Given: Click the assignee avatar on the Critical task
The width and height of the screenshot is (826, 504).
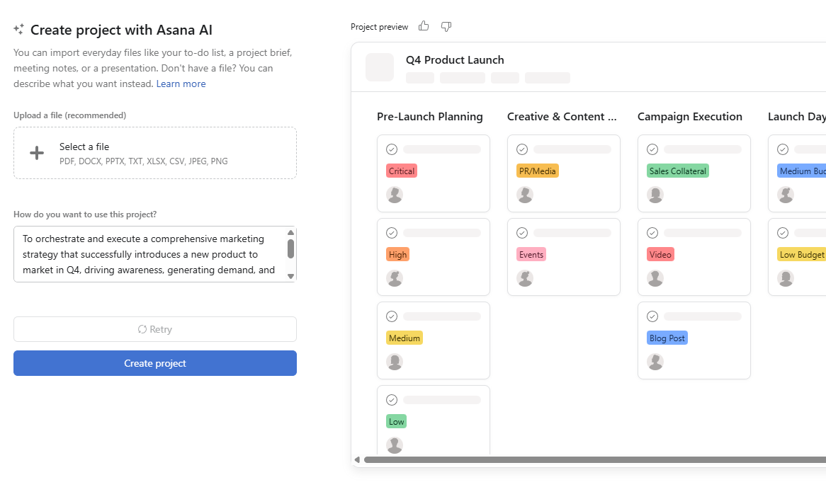Looking at the screenshot, I should pos(395,194).
